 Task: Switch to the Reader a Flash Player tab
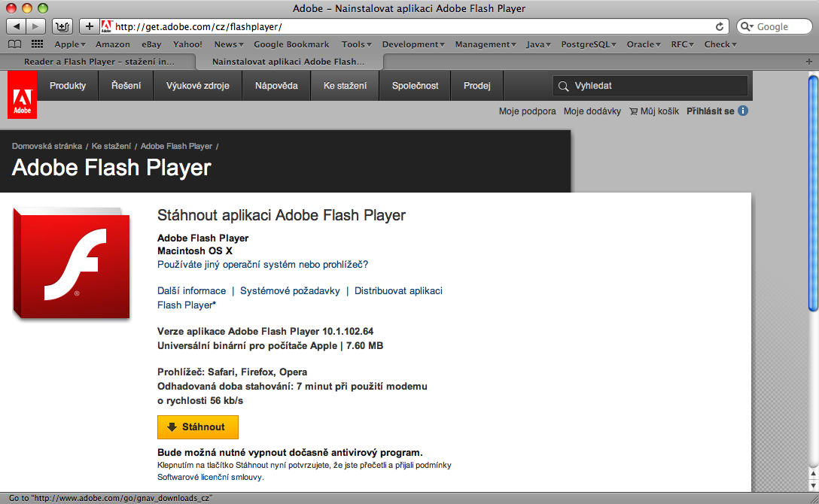point(98,61)
